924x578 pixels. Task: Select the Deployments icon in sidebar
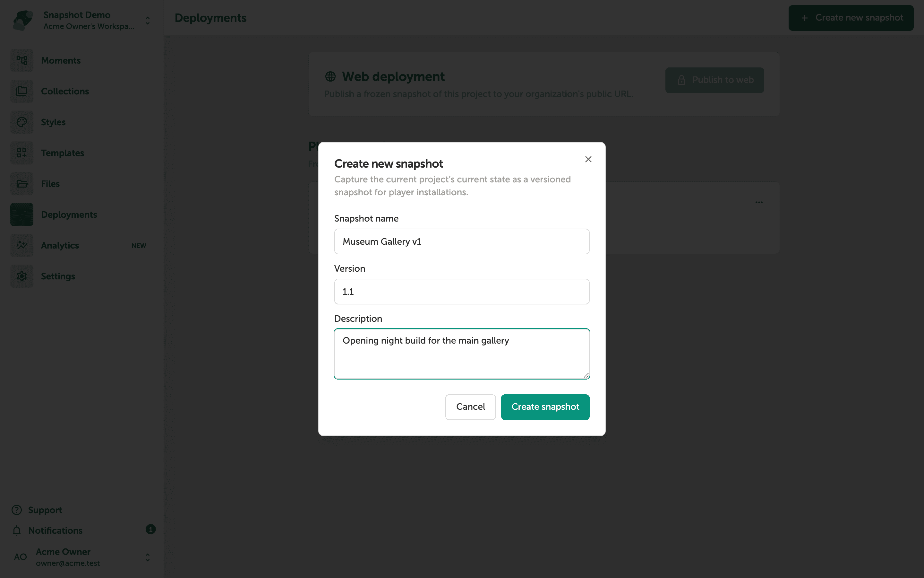coord(22,215)
